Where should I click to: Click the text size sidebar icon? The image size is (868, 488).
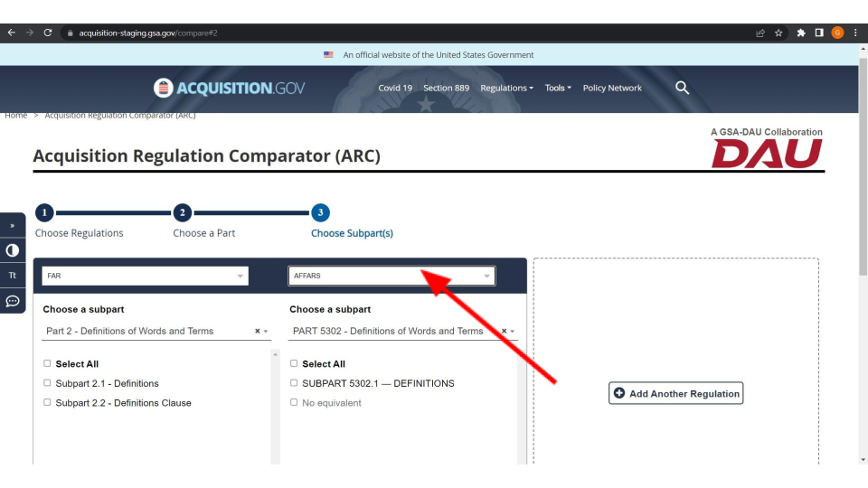pyautogui.click(x=13, y=276)
